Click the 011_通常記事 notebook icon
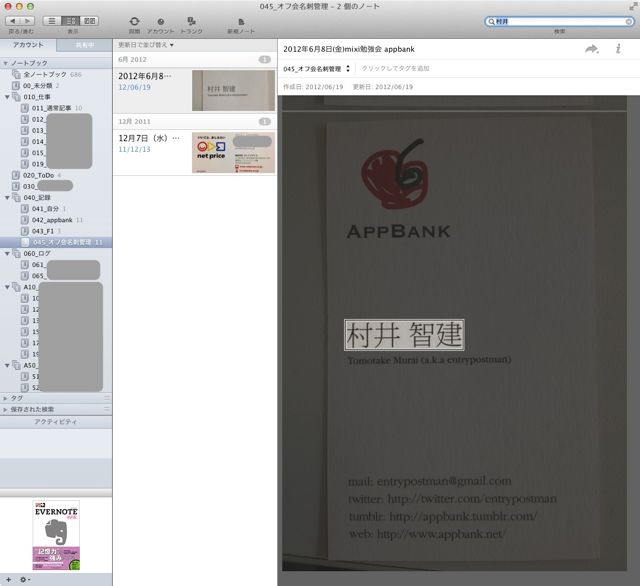 click(24, 108)
